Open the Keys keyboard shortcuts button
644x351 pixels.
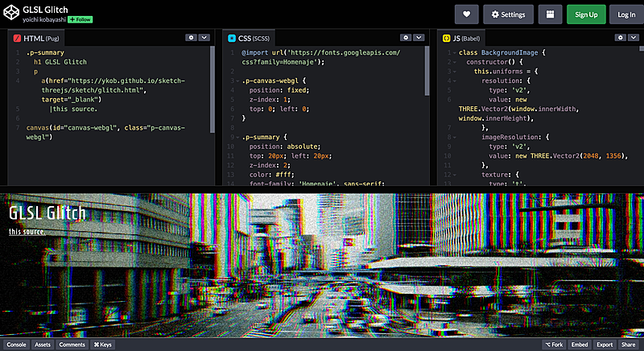[x=103, y=345]
